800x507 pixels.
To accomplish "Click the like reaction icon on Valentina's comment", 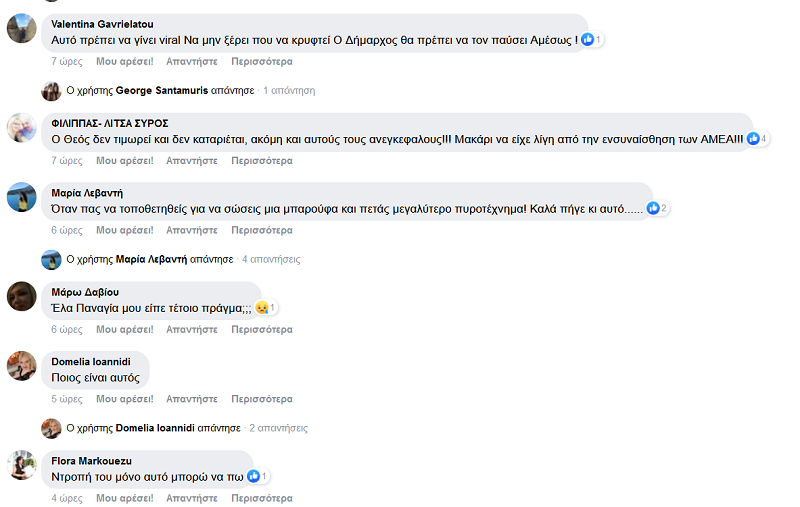I will pos(588,39).
